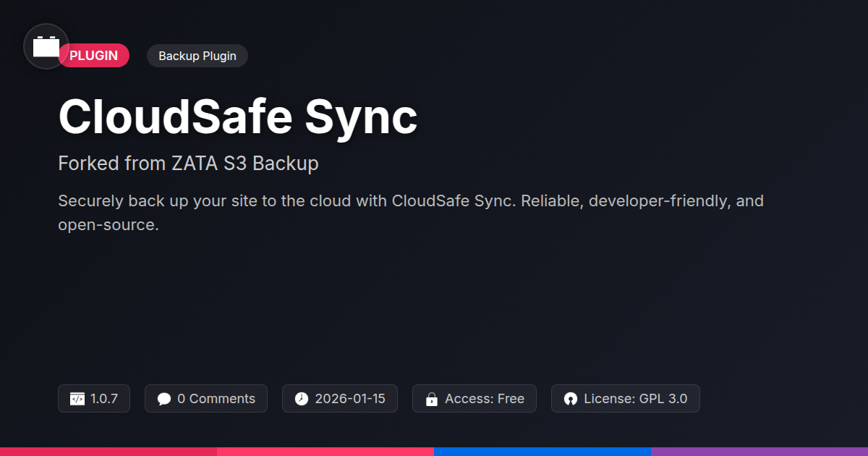Click the Forked from ZATA S3 Backup subtitle
The height and width of the screenshot is (456, 868).
coord(188,164)
